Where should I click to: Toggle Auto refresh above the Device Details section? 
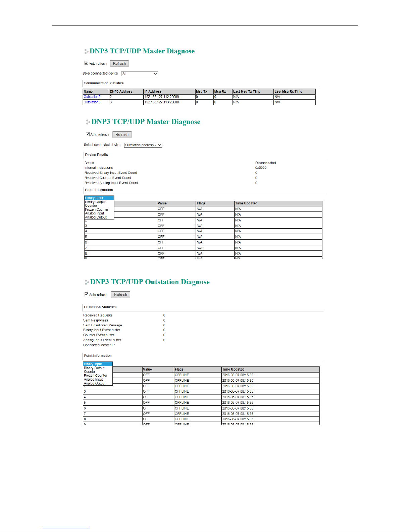pos(88,134)
